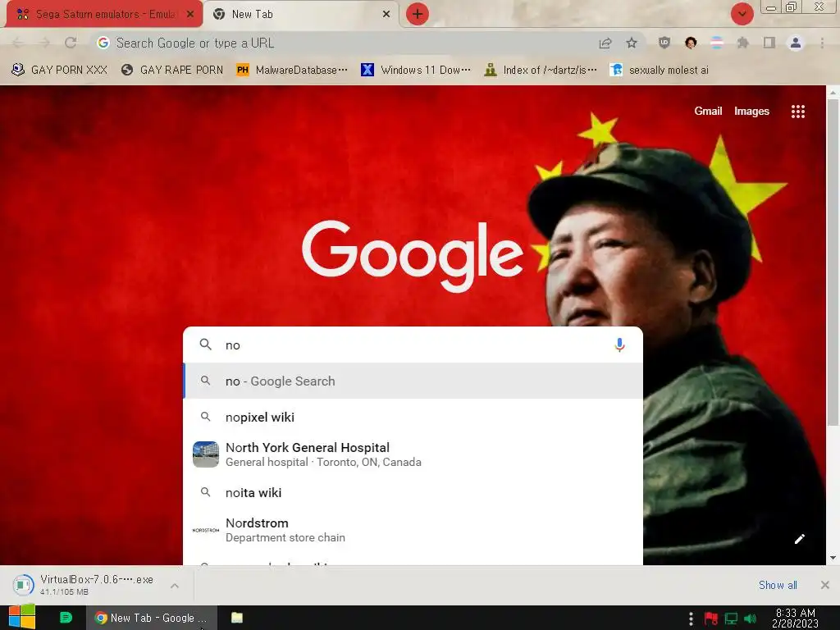Open the Chrome three-dot menu
840x630 pixels.
click(822, 43)
